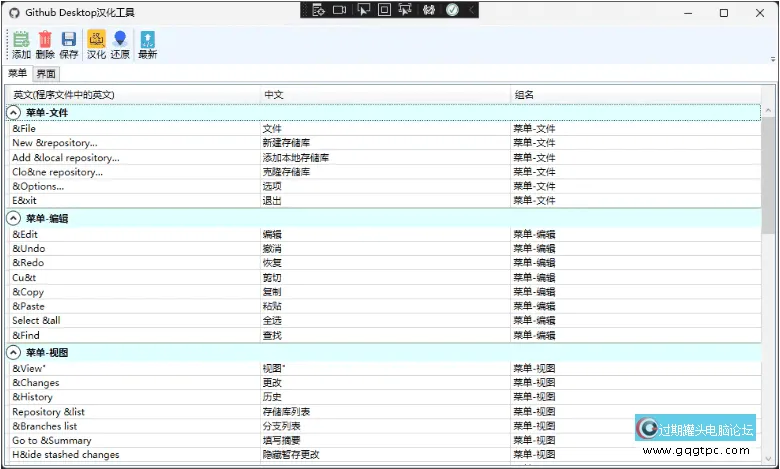This screenshot has width=780, height=469.
Task: Open Live Visual Tree from debug toolbar
Action: tap(318, 9)
